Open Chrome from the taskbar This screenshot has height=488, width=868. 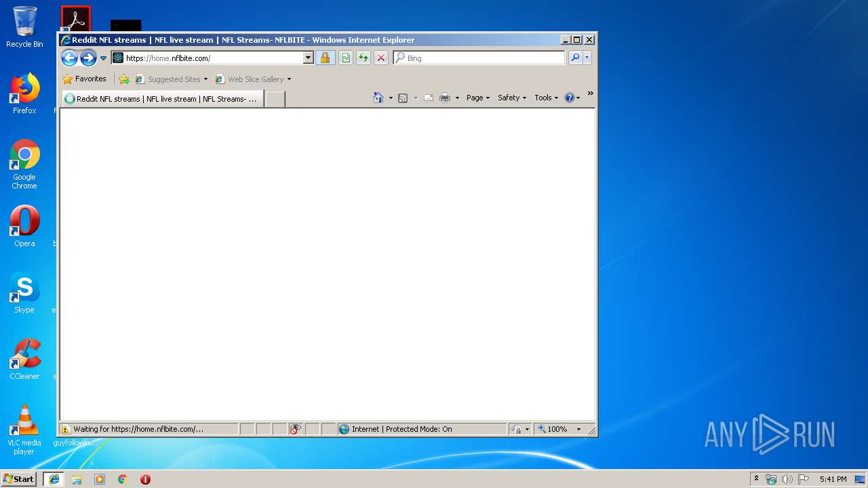tap(123, 479)
